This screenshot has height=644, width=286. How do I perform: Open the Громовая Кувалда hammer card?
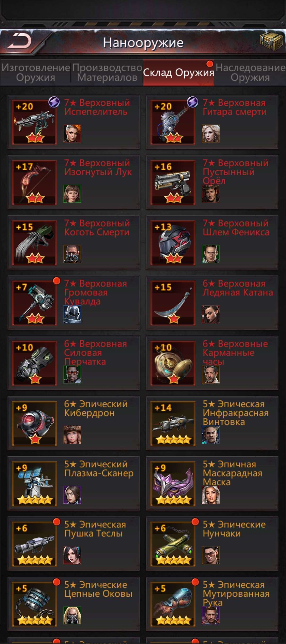(74, 303)
